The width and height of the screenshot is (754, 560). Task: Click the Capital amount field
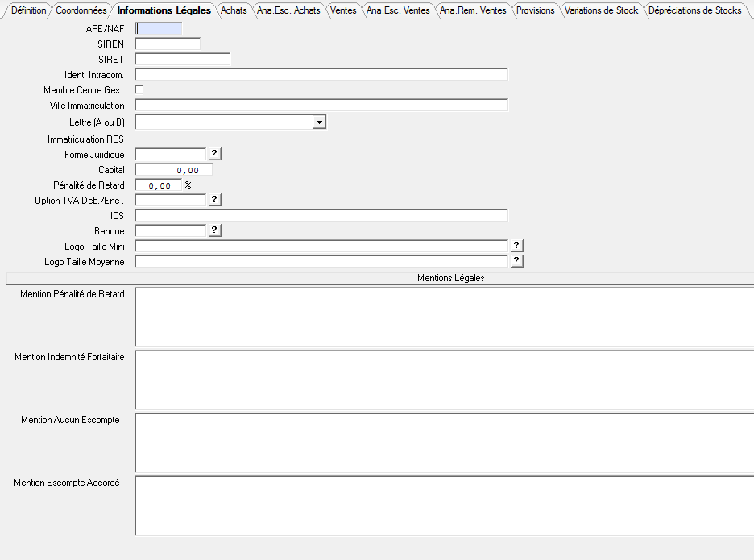click(x=173, y=170)
